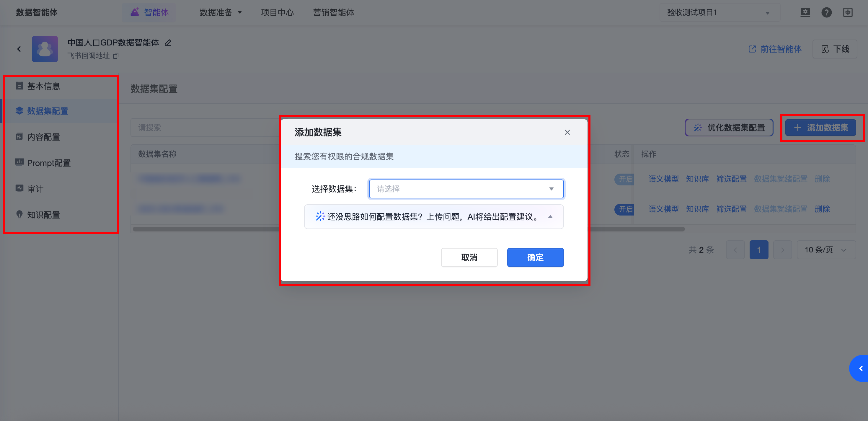Click the monitor icon in top bar
The height and width of the screenshot is (421, 868).
click(805, 12)
